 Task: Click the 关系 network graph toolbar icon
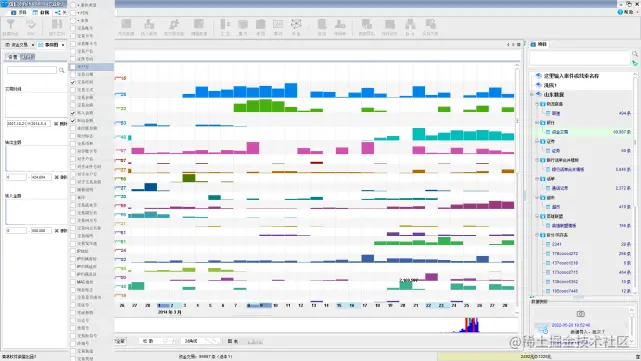(x=296, y=25)
